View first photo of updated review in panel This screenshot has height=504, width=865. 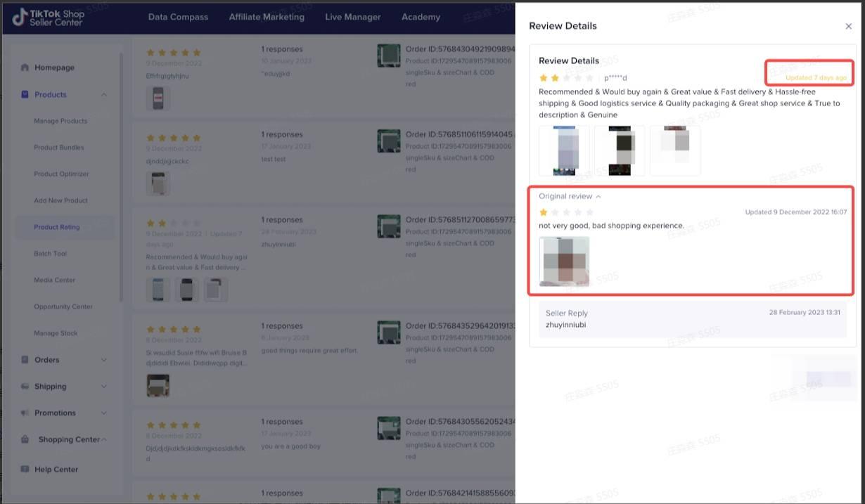pos(564,150)
